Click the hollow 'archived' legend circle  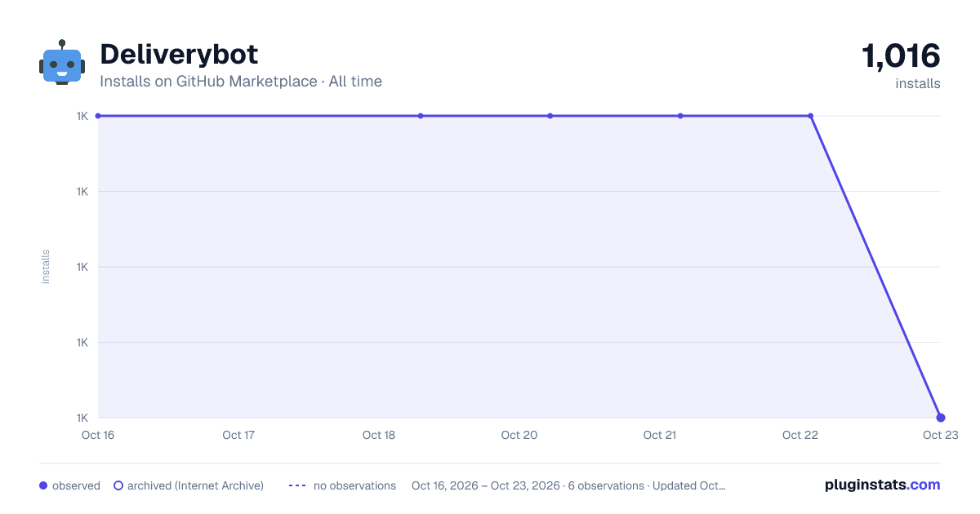(118, 485)
